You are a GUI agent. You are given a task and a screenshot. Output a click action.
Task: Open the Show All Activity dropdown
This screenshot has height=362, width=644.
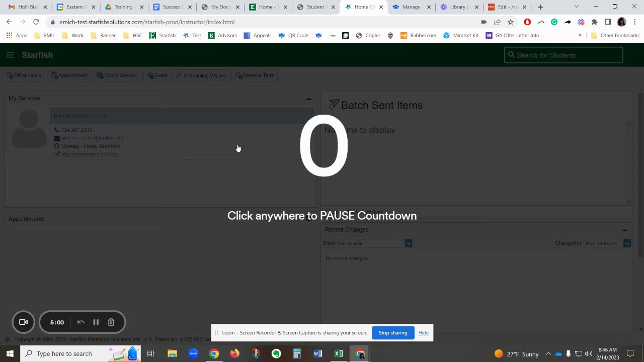pyautogui.click(x=375, y=243)
